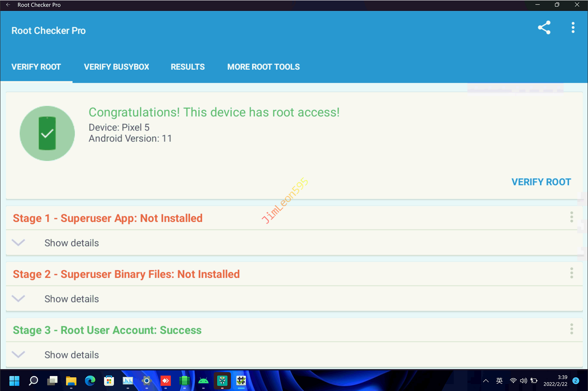Image resolution: width=588 pixels, height=391 pixels.
Task: Click the Stage 3 Root User Account heading
Action: (107, 330)
